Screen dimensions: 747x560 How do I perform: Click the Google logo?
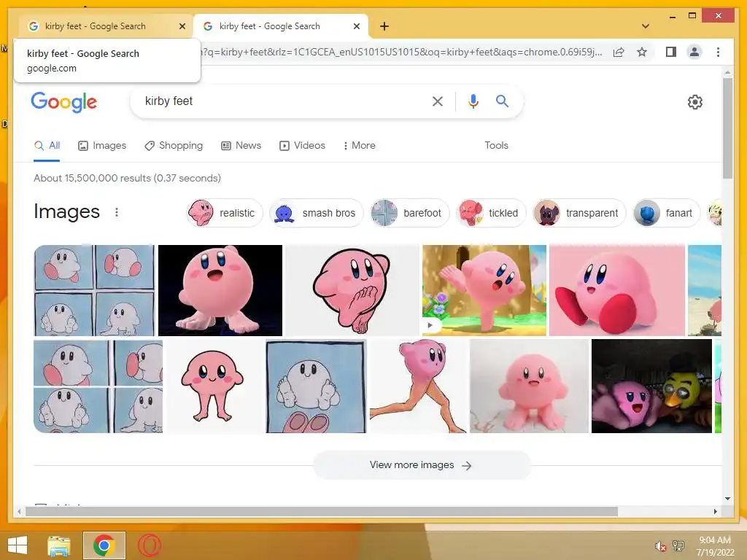pyautogui.click(x=64, y=102)
